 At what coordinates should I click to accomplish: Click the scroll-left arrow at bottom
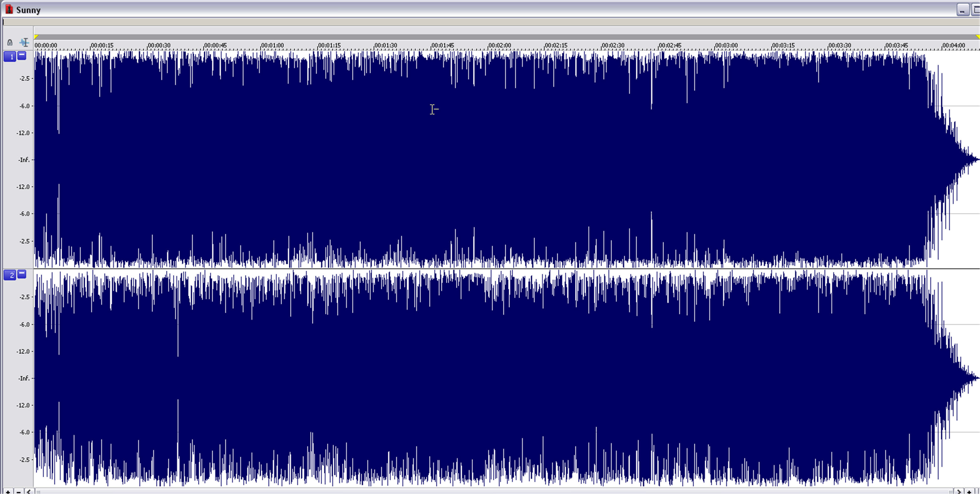29,491
